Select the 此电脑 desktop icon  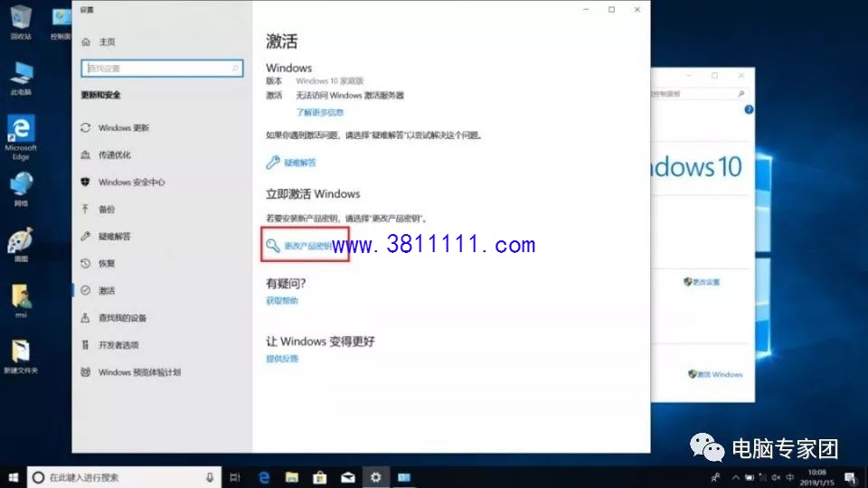(x=21, y=80)
